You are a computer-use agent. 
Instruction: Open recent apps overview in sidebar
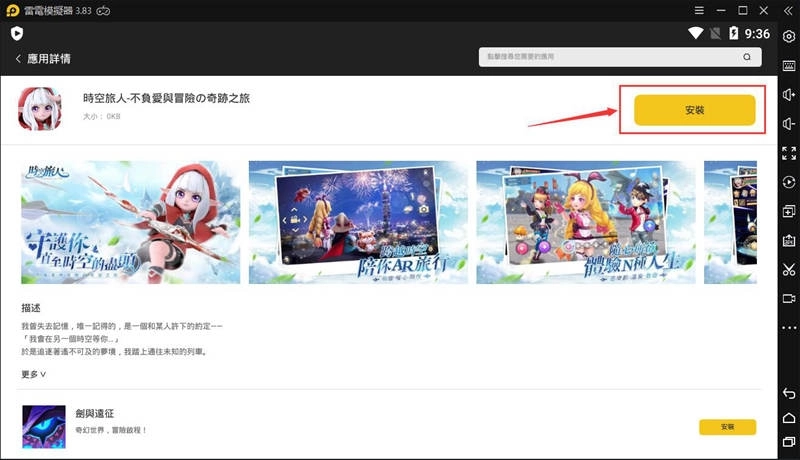(789, 441)
